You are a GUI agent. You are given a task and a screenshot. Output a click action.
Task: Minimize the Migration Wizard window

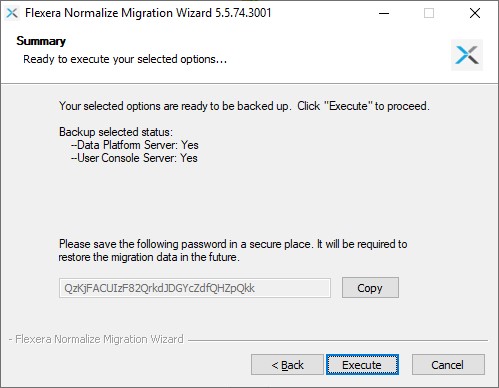384,13
